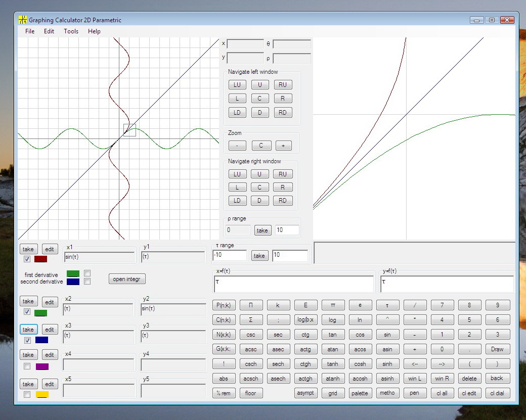Click the left arrow <-- key
The width and height of the screenshot is (526, 420).
pyautogui.click(x=415, y=364)
